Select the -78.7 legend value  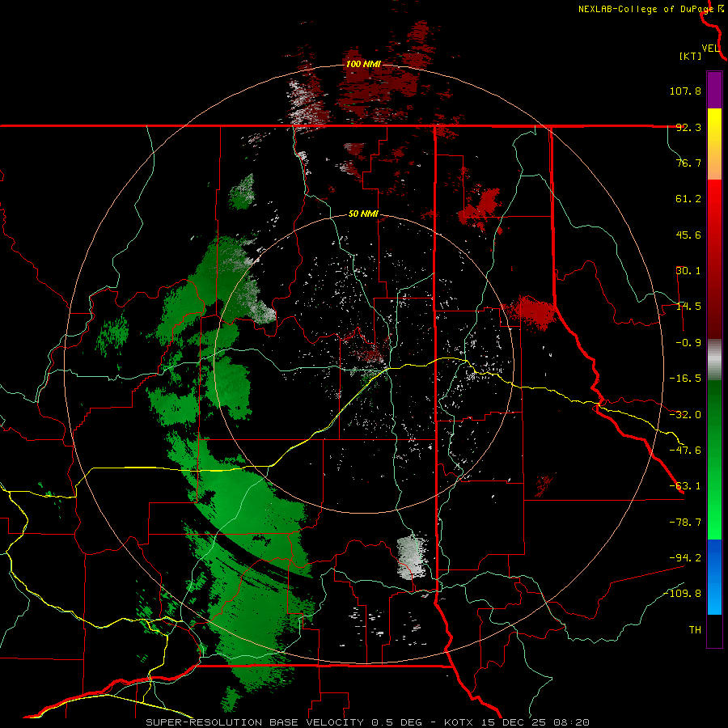point(685,523)
